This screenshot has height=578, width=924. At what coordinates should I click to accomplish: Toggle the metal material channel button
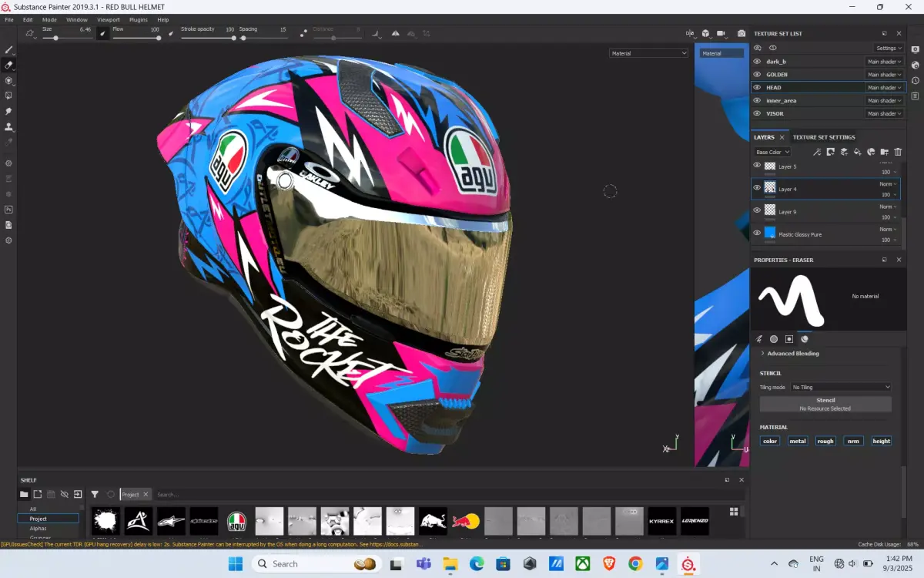pos(798,441)
